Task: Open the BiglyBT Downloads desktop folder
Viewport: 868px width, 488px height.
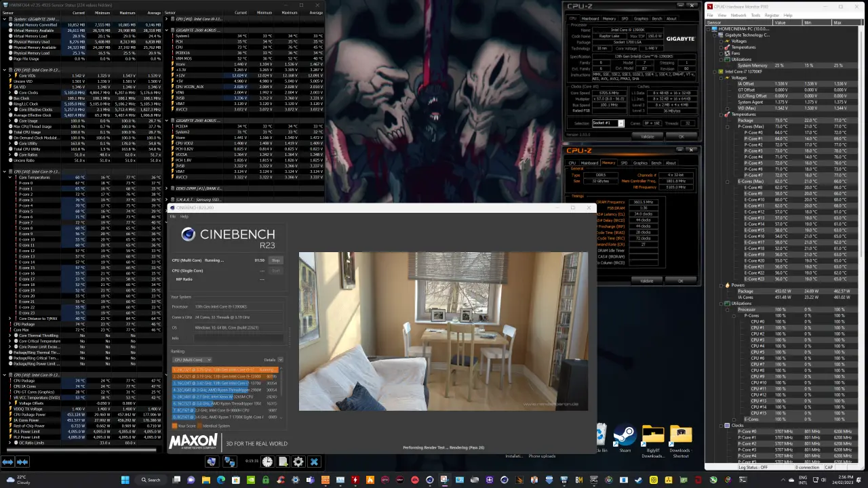Action: point(653,441)
